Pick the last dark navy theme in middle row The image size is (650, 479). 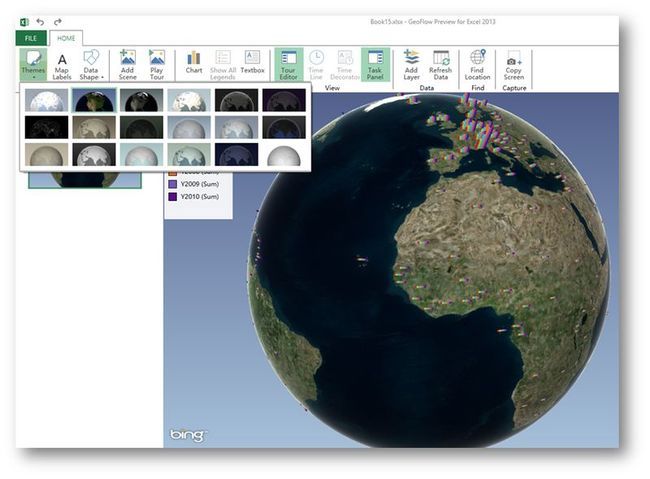click(284, 127)
